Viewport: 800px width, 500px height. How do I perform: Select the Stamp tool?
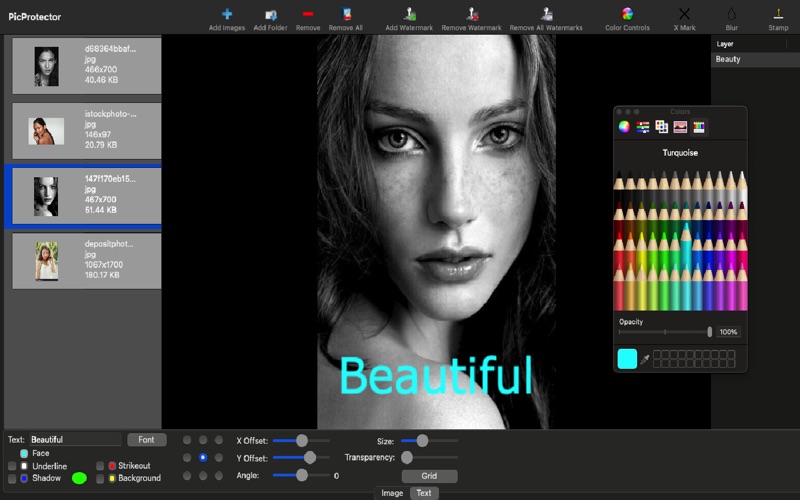778,14
